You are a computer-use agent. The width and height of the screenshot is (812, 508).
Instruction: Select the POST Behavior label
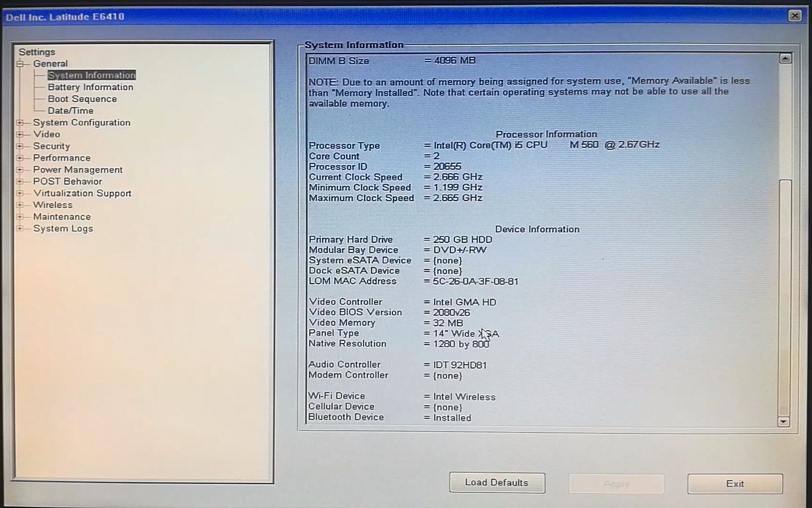pos(68,182)
